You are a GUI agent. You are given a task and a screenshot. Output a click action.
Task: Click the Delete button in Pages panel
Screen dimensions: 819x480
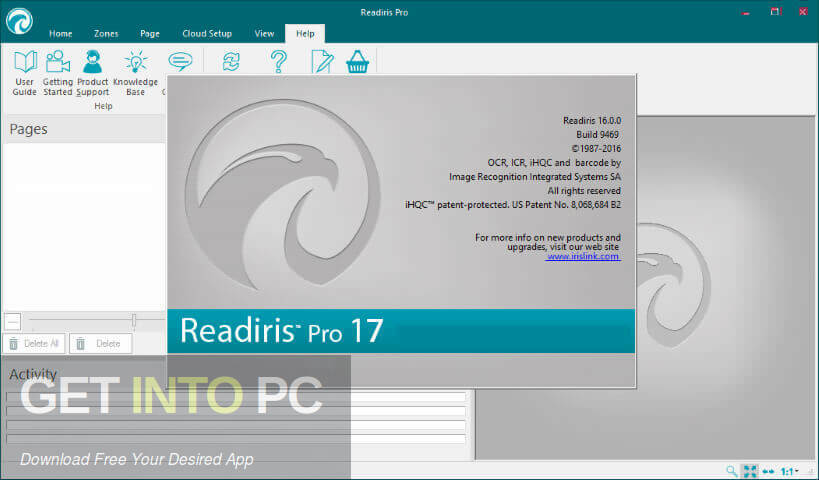pos(100,344)
